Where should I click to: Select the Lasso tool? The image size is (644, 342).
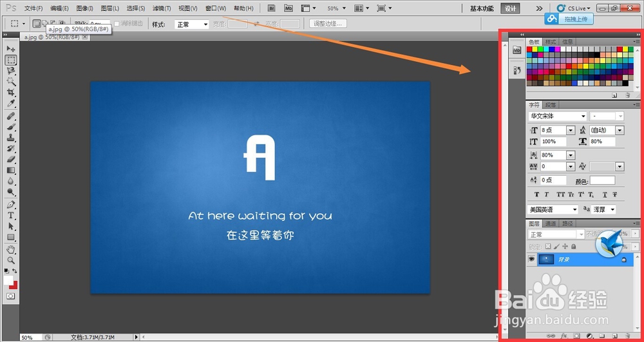[x=11, y=71]
